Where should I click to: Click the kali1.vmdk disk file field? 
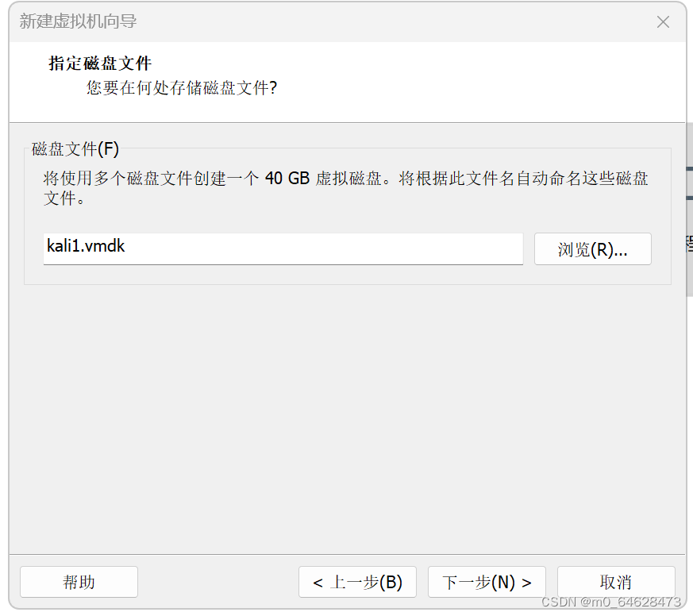(x=283, y=248)
